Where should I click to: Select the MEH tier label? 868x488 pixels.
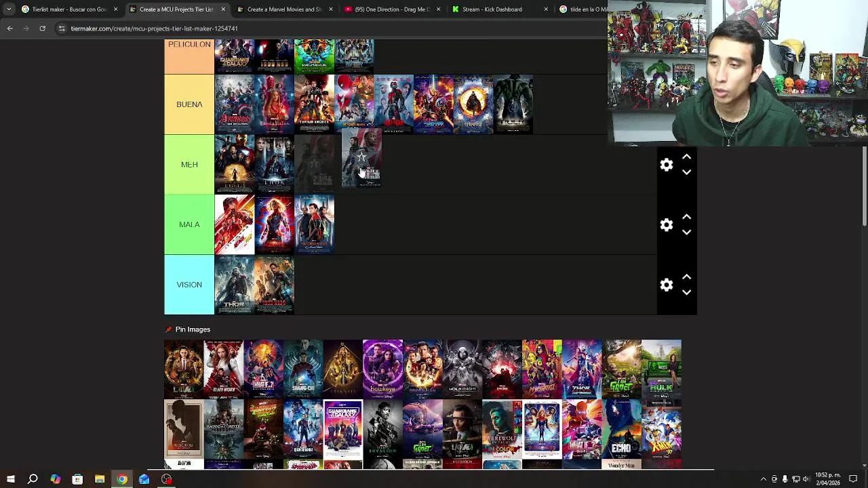(x=189, y=165)
